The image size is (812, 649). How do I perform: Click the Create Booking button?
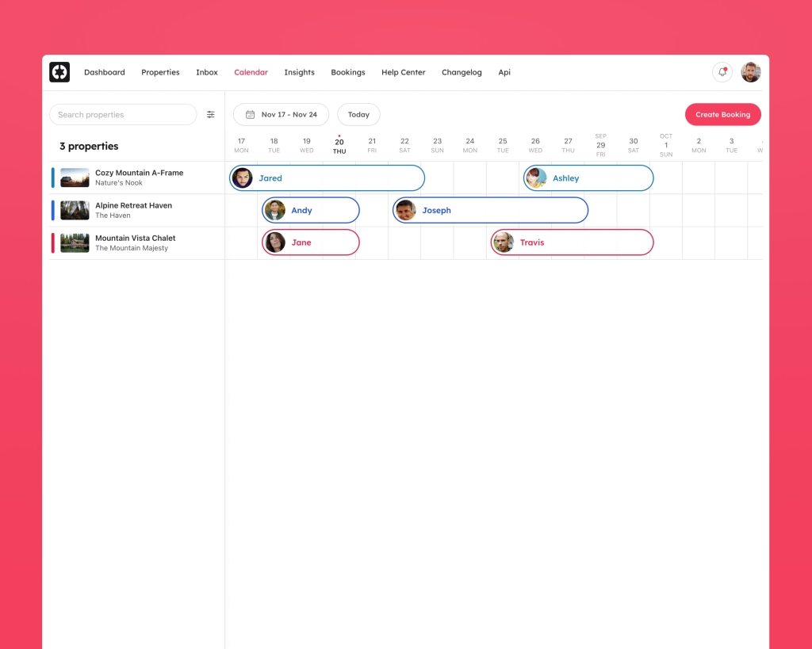[722, 114]
